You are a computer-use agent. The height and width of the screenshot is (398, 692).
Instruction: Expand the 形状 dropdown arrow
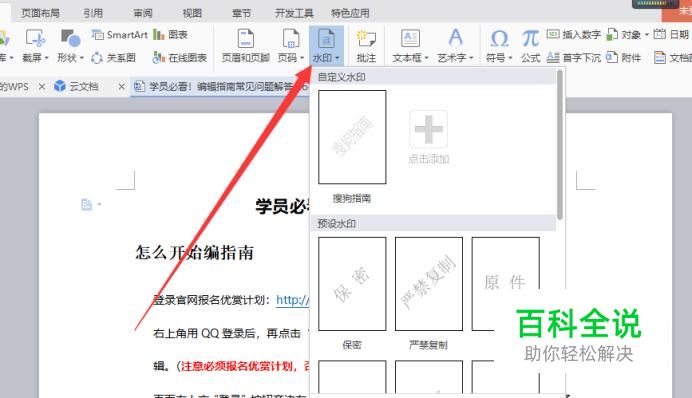tap(82, 58)
